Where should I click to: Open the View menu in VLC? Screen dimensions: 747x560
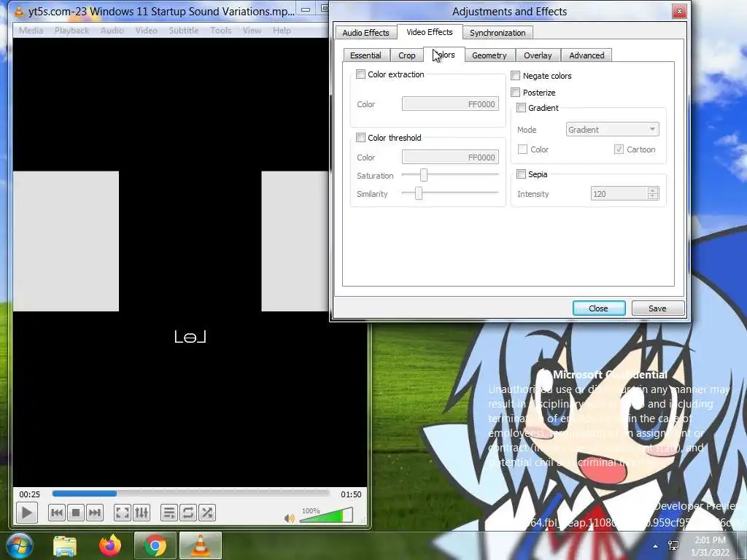click(252, 31)
